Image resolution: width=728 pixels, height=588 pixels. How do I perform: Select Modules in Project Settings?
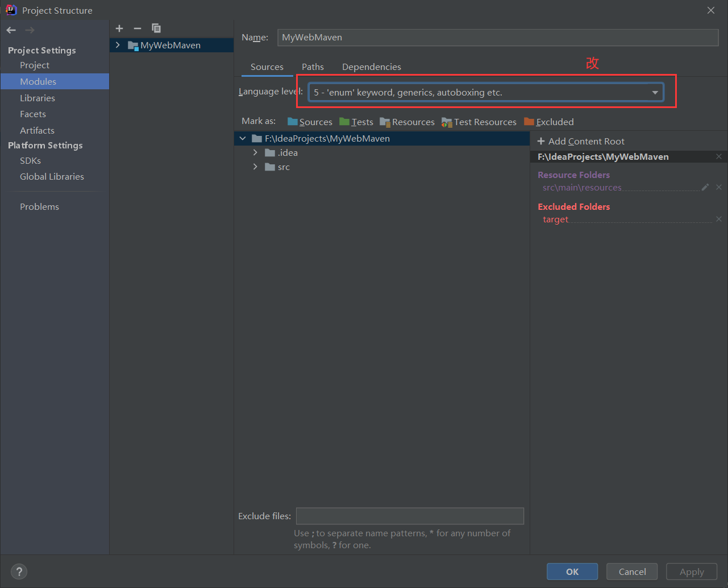pos(55,81)
